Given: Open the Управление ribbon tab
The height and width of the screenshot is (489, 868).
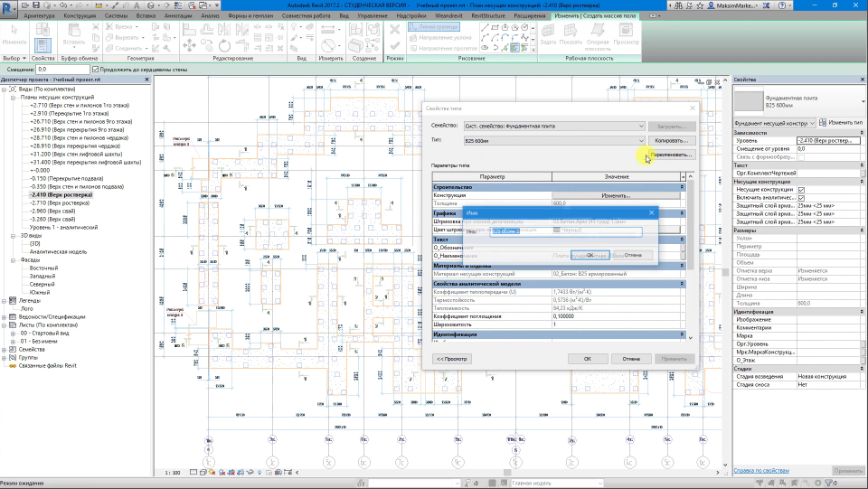Looking at the screenshot, I should tap(372, 15).
